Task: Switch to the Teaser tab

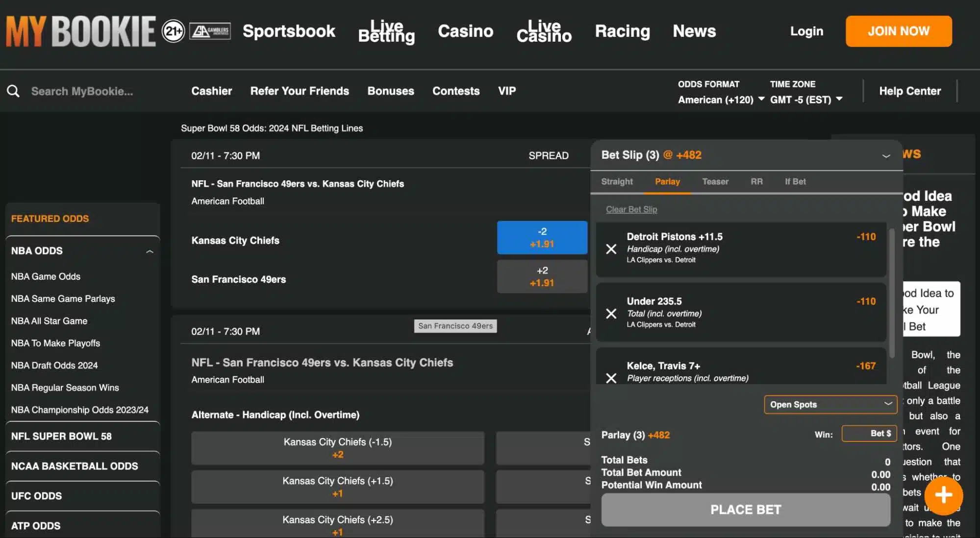Action: coord(715,181)
